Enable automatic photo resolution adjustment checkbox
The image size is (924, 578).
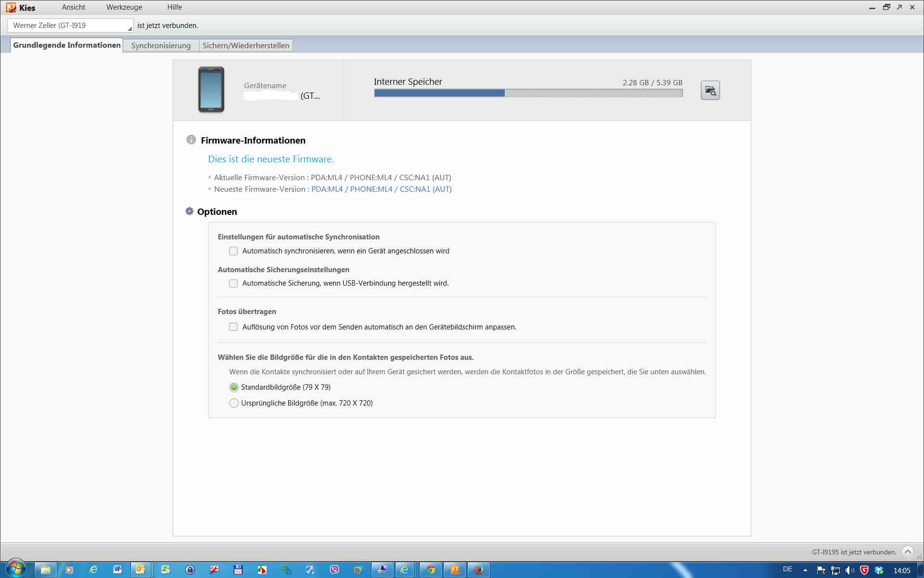233,327
